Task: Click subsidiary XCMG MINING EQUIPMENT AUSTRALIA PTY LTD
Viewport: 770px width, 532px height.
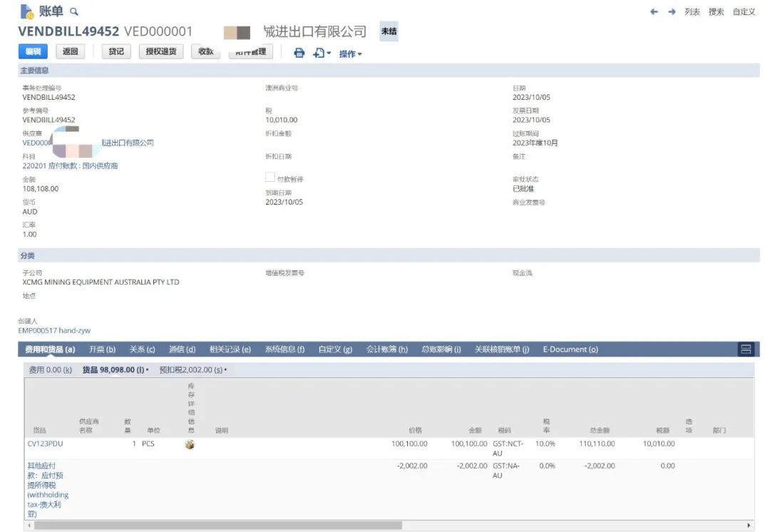Action: click(x=101, y=282)
